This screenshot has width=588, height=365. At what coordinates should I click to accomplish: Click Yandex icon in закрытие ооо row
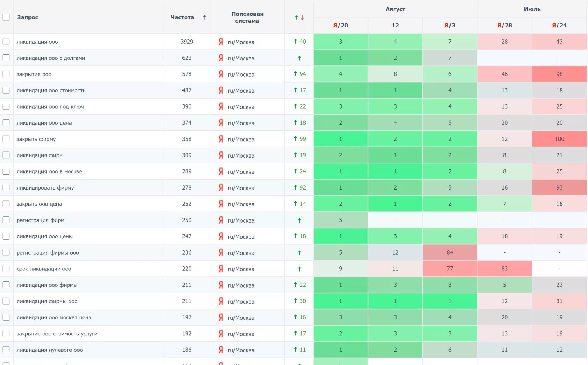(220, 74)
